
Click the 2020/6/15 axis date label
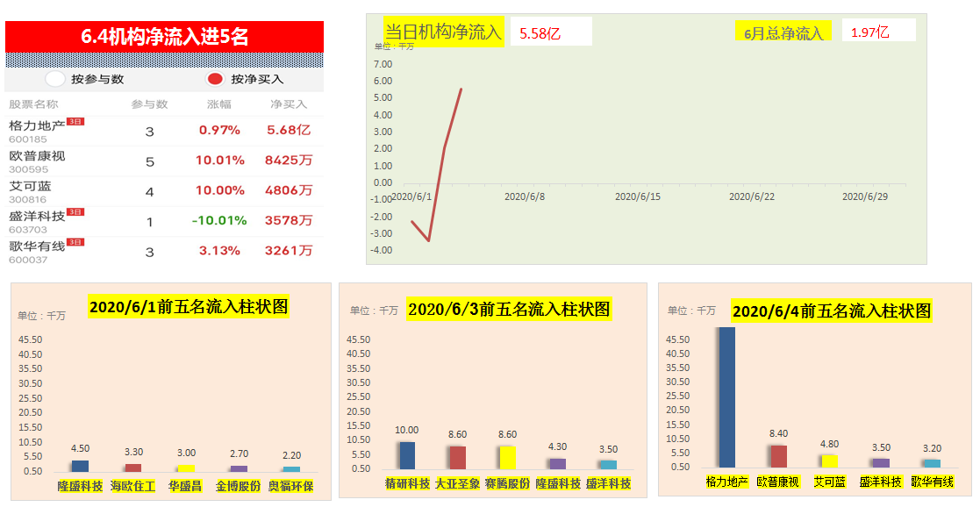coord(638,196)
